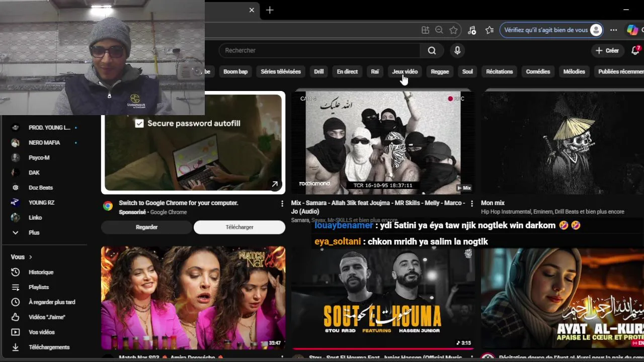Viewport: 644px width, 362px height.
Task: Click the install app icon in address bar
Action: [x=425, y=30]
